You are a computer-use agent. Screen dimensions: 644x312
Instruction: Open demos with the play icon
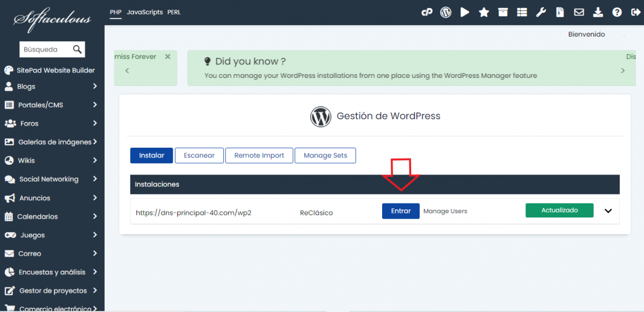tap(465, 12)
